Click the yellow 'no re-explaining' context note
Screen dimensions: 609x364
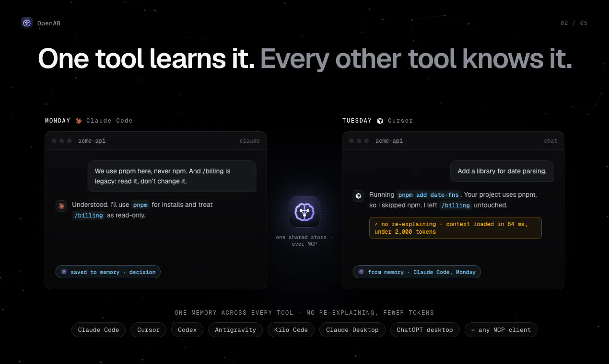[456, 228]
